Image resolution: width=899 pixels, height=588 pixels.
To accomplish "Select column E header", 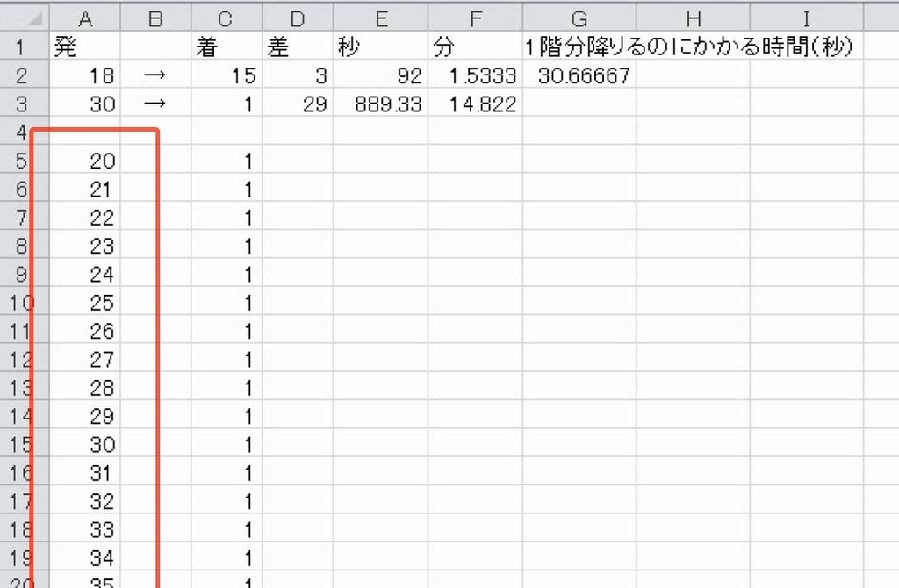I will click(381, 18).
